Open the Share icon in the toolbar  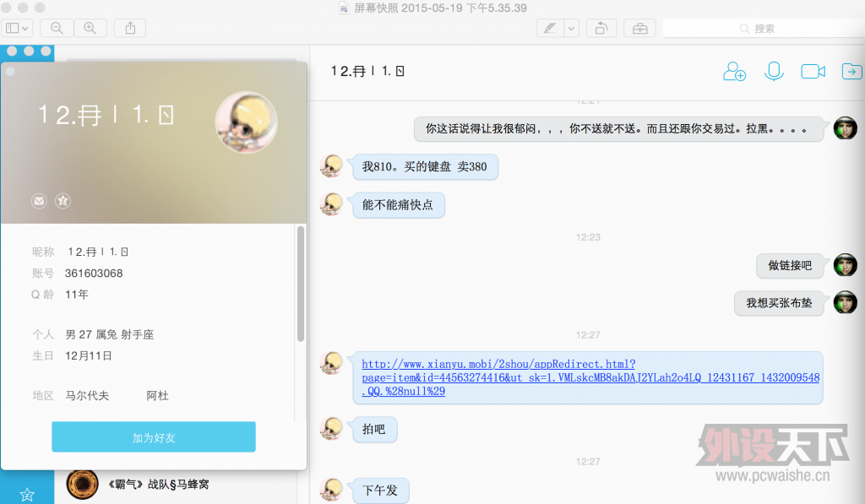click(129, 28)
